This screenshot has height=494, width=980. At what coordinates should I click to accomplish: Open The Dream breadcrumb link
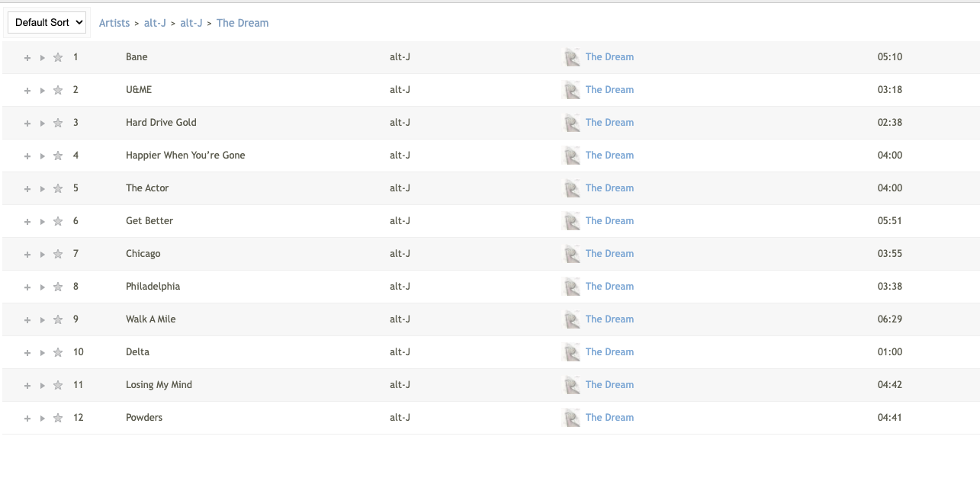(243, 23)
